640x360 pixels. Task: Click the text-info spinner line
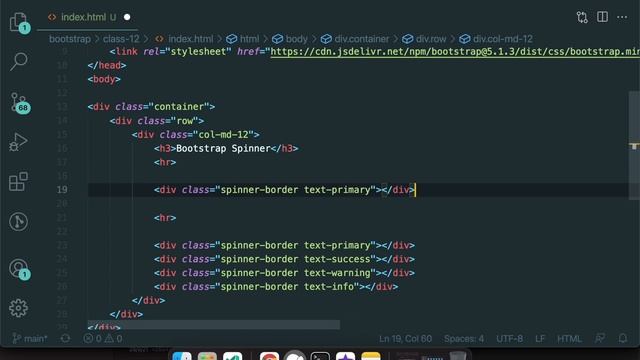276,287
